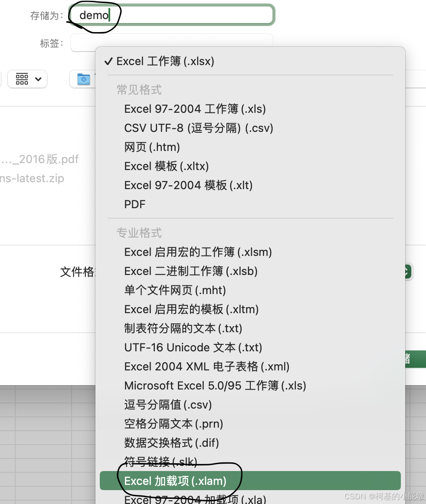Click the Save As filename field containing demo
The image size is (426, 504).
(171, 15)
